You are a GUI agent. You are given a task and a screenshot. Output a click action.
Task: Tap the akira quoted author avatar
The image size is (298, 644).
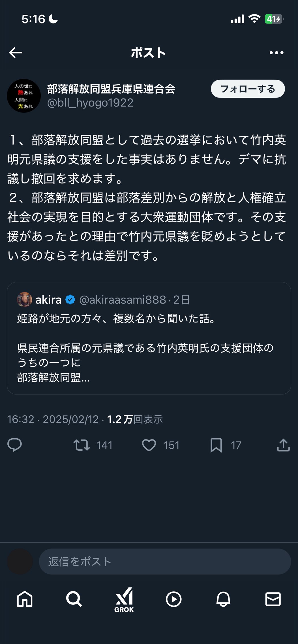click(24, 300)
